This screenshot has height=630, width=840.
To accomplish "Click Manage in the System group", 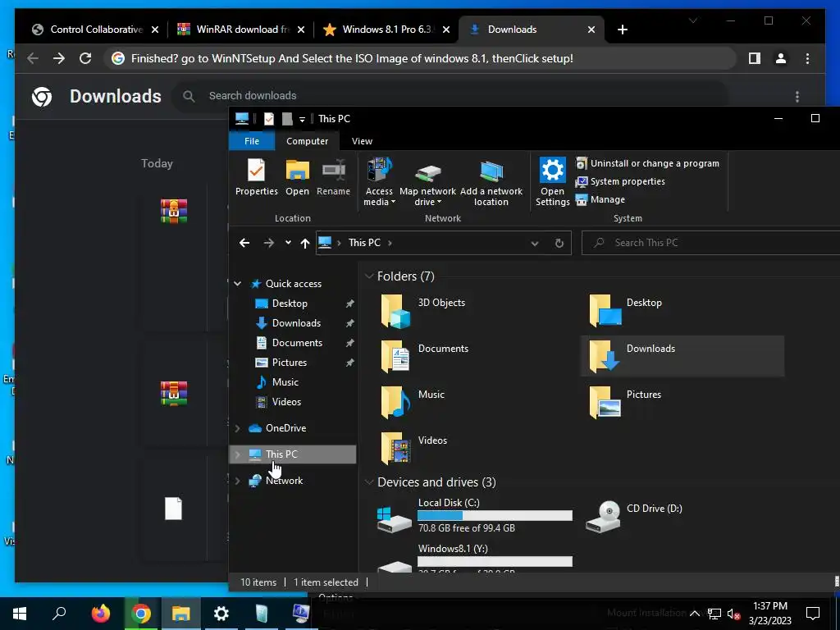I will [x=600, y=199].
